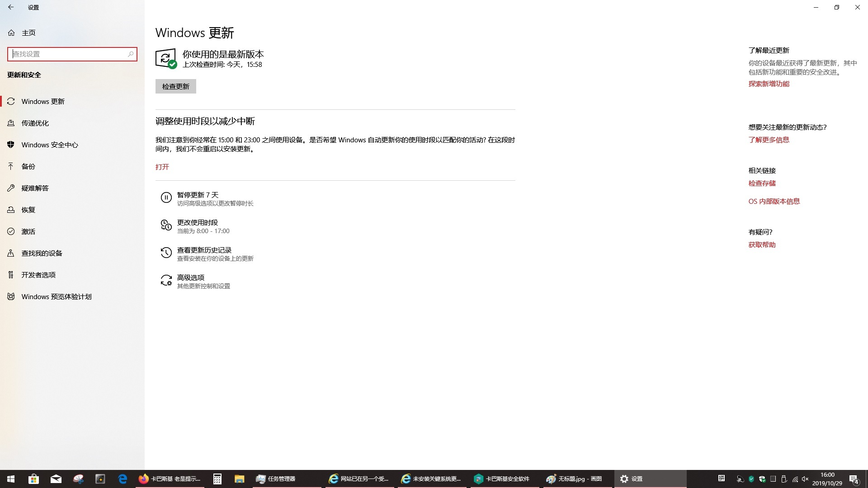This screenshot has height=488, width=868.
Task: Click the clock icon for 更改使用时段
Action: coord(166,225)
